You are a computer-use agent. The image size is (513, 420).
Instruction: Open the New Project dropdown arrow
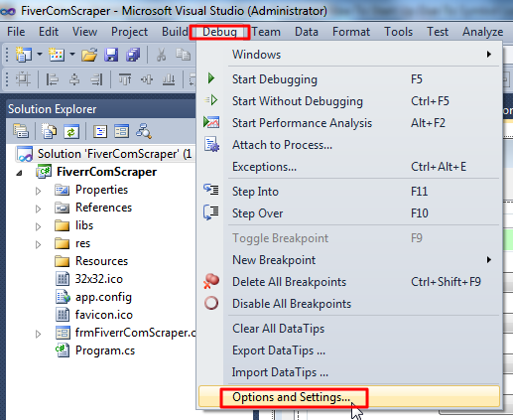40,54
